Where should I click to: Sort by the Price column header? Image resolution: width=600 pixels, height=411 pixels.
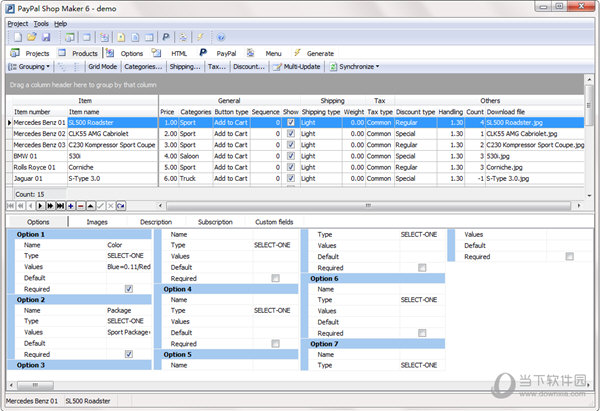coord(167,112)
